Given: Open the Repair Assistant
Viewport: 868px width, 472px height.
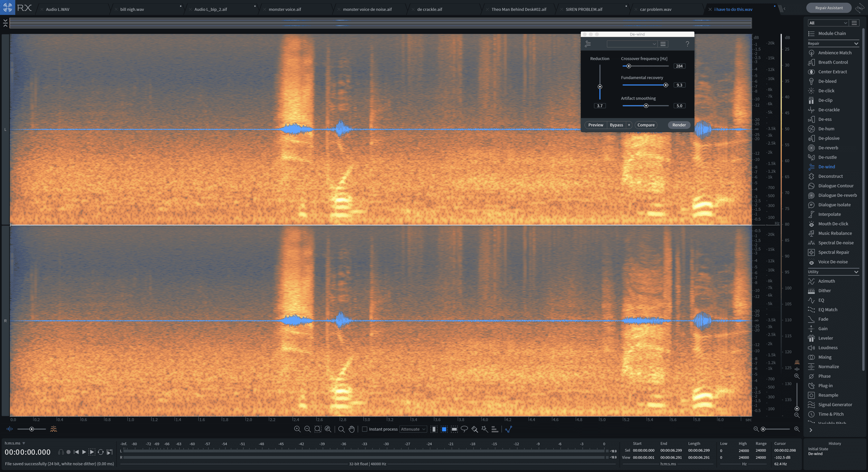Looking at the screenshot, I should point(829,8).
